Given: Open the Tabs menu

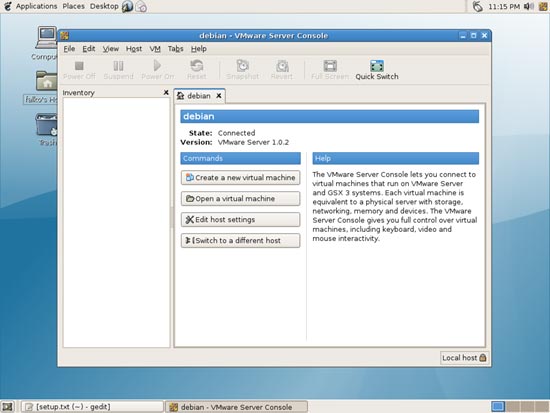Looking at the screenshot, I should point(175,49).
